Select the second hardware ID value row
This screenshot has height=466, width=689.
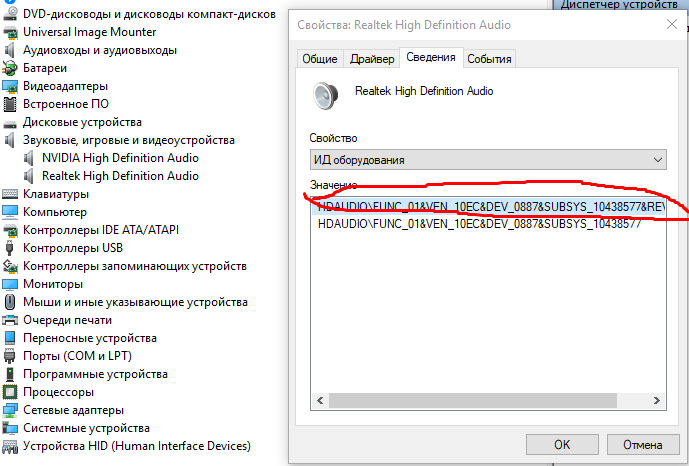pyautogui.click(x=478, y=224)
